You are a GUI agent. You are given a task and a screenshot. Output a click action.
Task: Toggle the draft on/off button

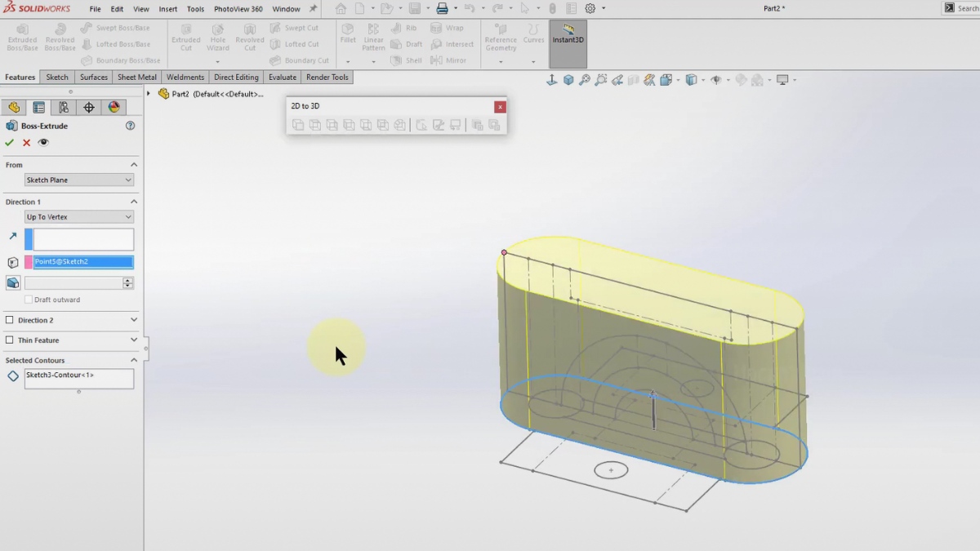pyautogui.click(x=13, y=282)
